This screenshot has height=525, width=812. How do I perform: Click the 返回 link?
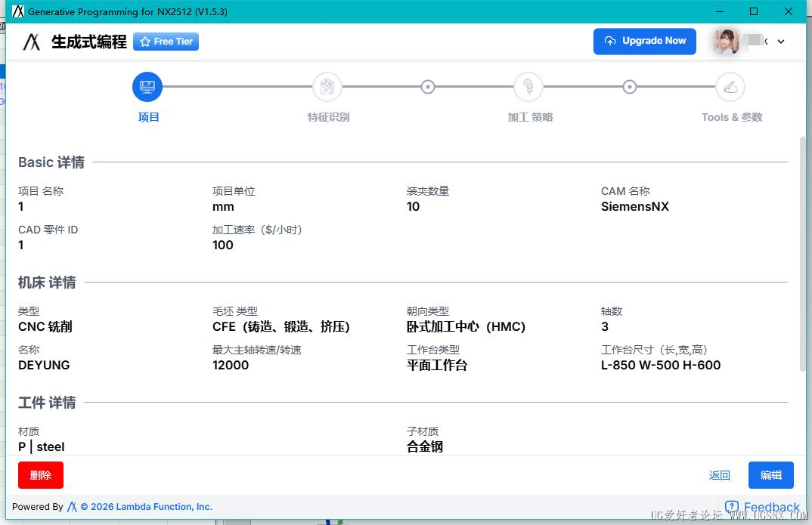tap(719, 475)
